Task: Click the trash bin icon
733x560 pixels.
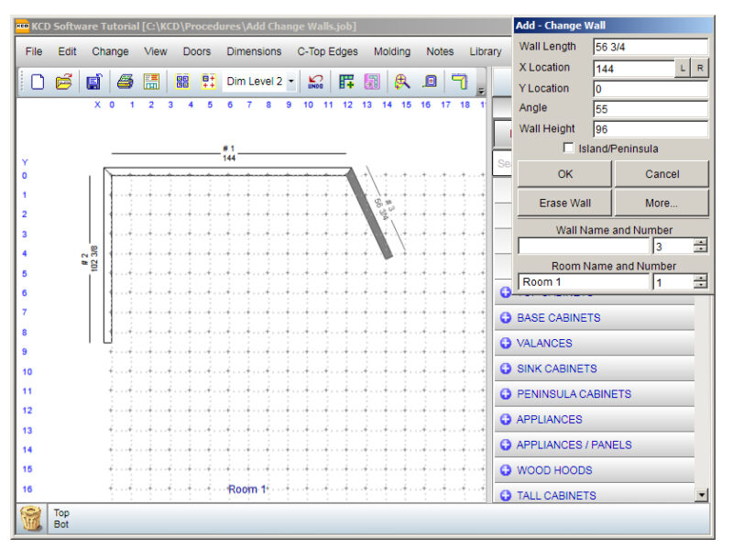Action: (x=31, y=520)
